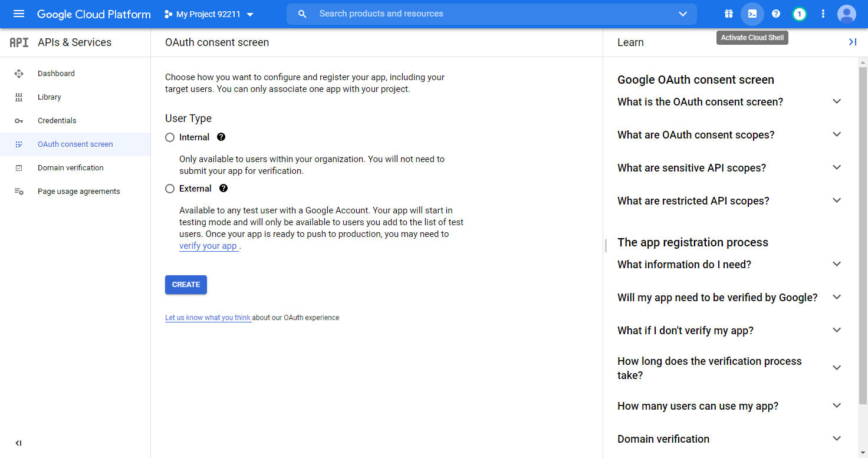Go to Library in sidebar
Viewport: 868px width, 458px height.
75,97
